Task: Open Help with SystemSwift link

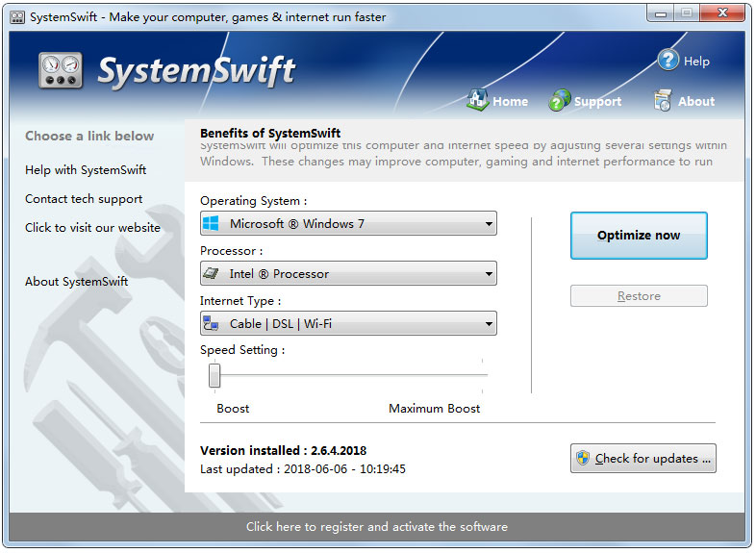Action: (86, 170)
